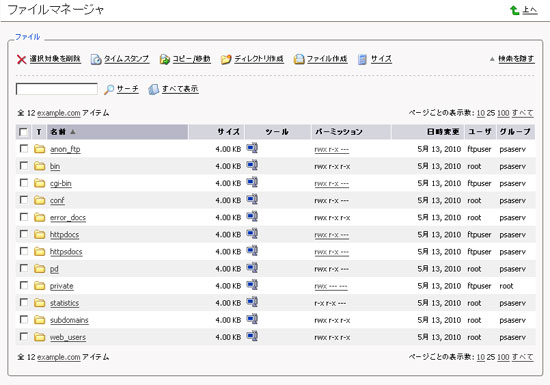Viewport: 550px width, 385px height.
Task: Click すべて in the bottom pager
Action: (522, 357)
